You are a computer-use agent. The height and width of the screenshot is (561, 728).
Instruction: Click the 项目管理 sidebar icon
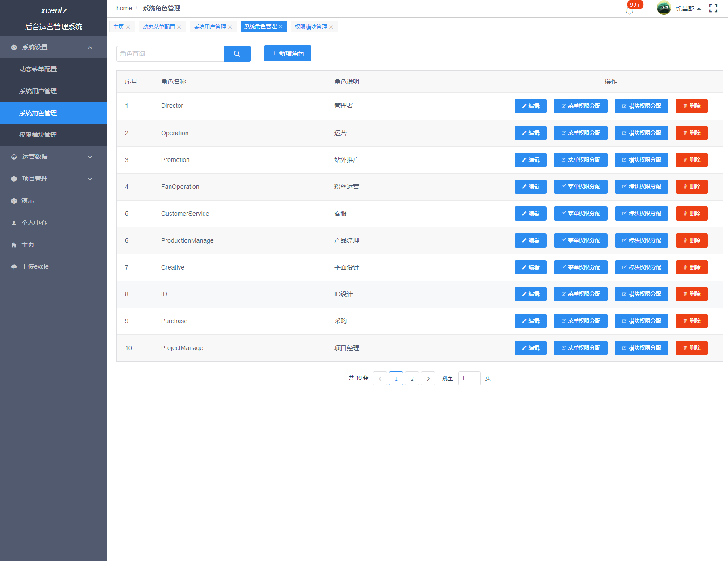tap(14, 179)
